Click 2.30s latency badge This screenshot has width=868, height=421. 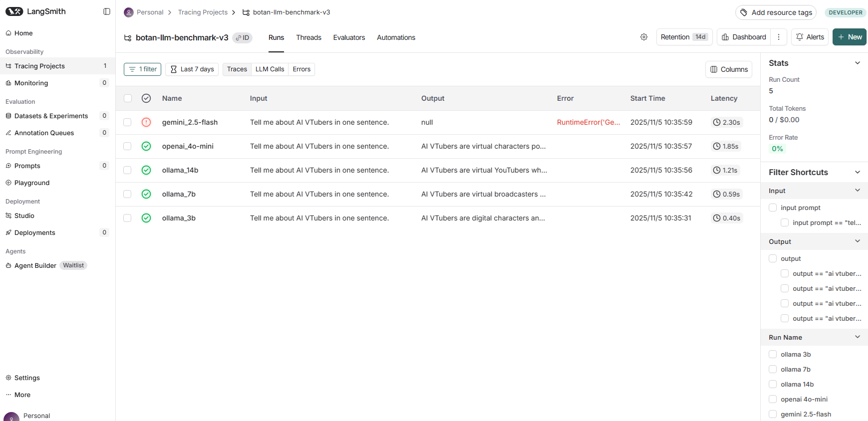pyautogui.click(x=727, y=122)
